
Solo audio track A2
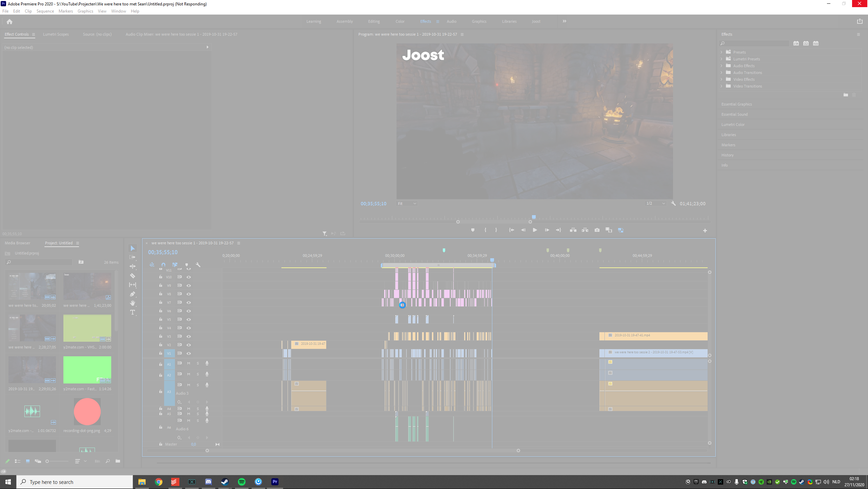198,374
